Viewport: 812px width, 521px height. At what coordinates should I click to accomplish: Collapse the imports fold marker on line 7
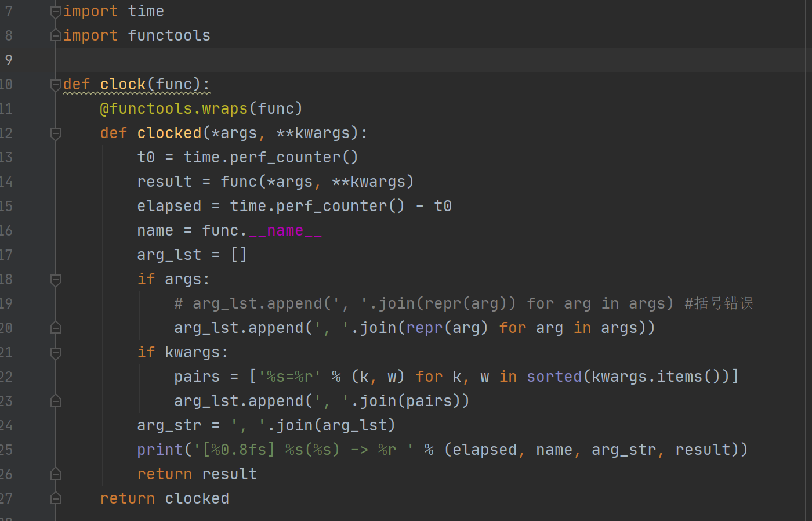(x=56, y=12)
